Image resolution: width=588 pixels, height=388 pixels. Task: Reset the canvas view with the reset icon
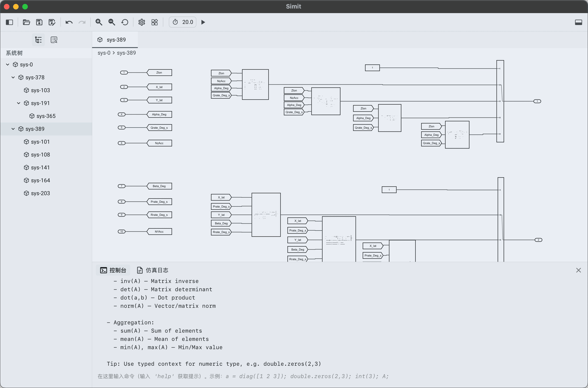(x=125, y=22)
